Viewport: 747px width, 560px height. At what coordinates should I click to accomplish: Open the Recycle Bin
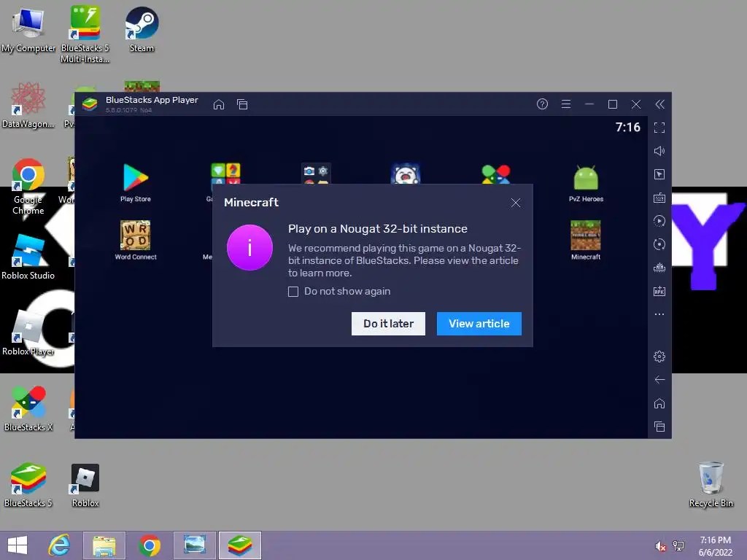coord(711,484)
